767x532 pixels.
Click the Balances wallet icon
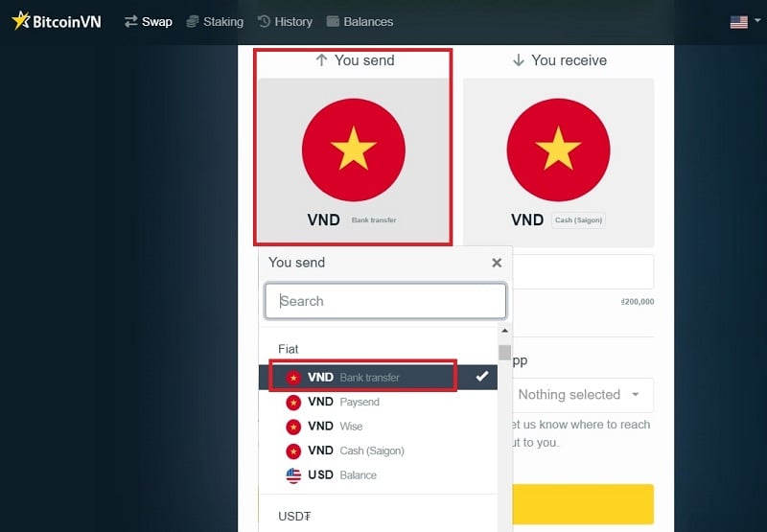333,21
